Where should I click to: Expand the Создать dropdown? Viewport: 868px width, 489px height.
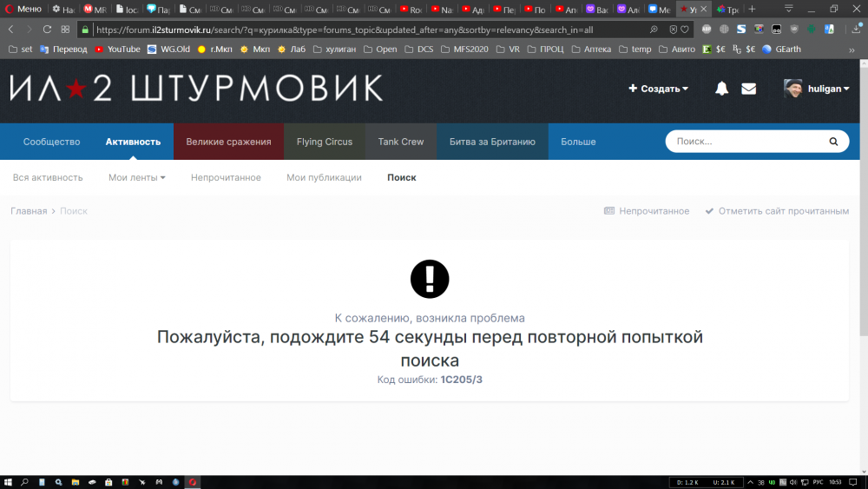point(659,89)
